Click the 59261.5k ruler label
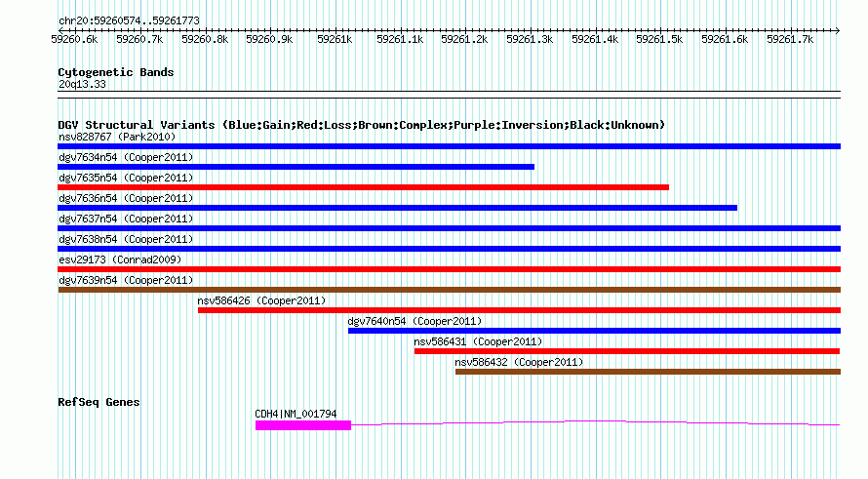 coord(658,39)
